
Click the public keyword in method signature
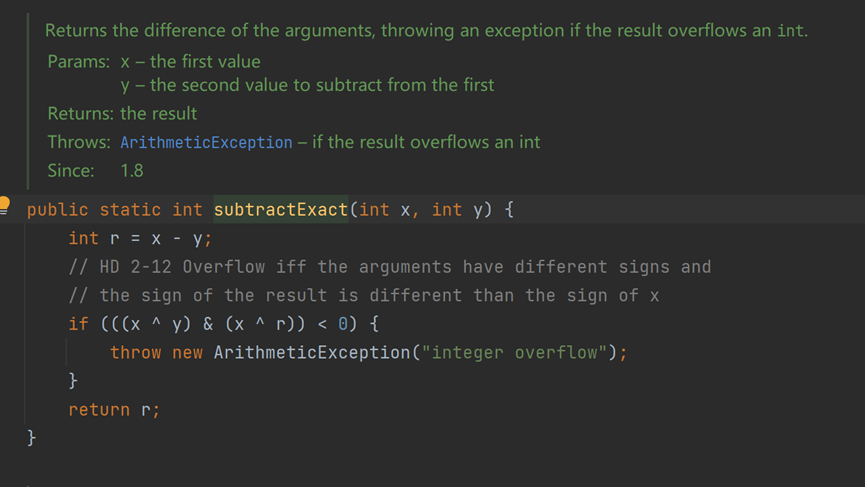pos(57,210)
